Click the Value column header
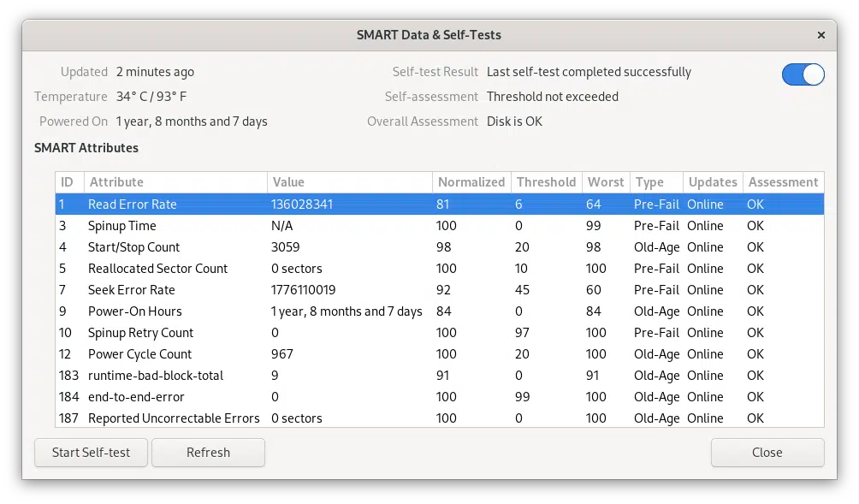Screen dimensions: 859x504 click(x=349, y=182)
